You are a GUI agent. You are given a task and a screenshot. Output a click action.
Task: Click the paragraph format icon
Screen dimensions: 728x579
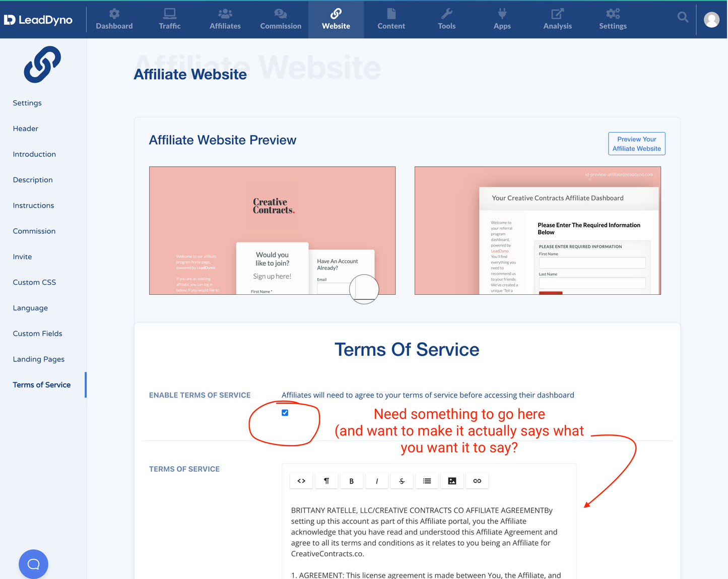[x=326, y=481]
